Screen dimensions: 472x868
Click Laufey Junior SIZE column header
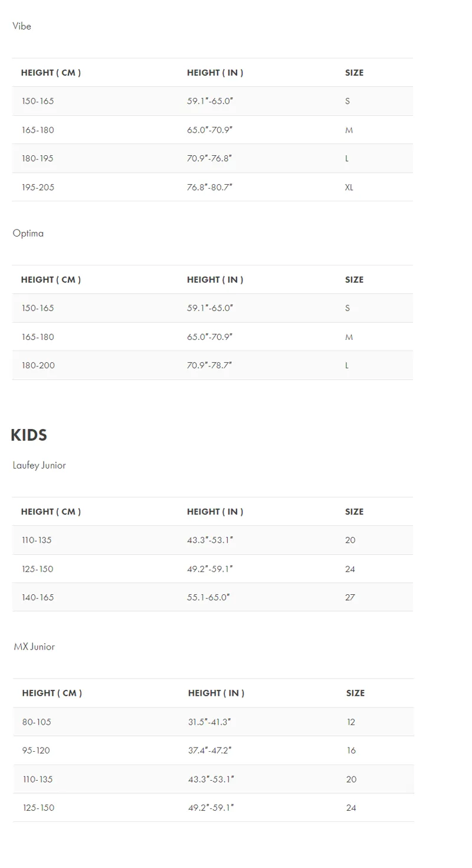354,512
